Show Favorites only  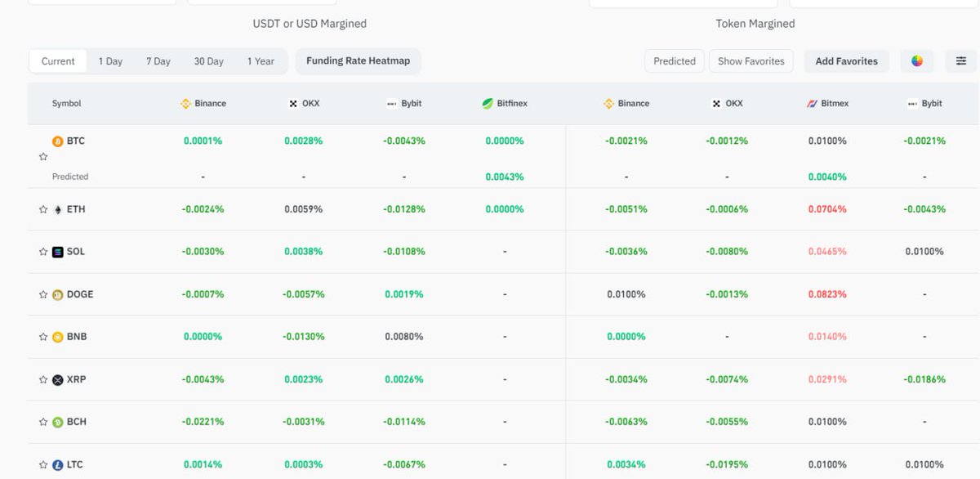coord(751,60)
